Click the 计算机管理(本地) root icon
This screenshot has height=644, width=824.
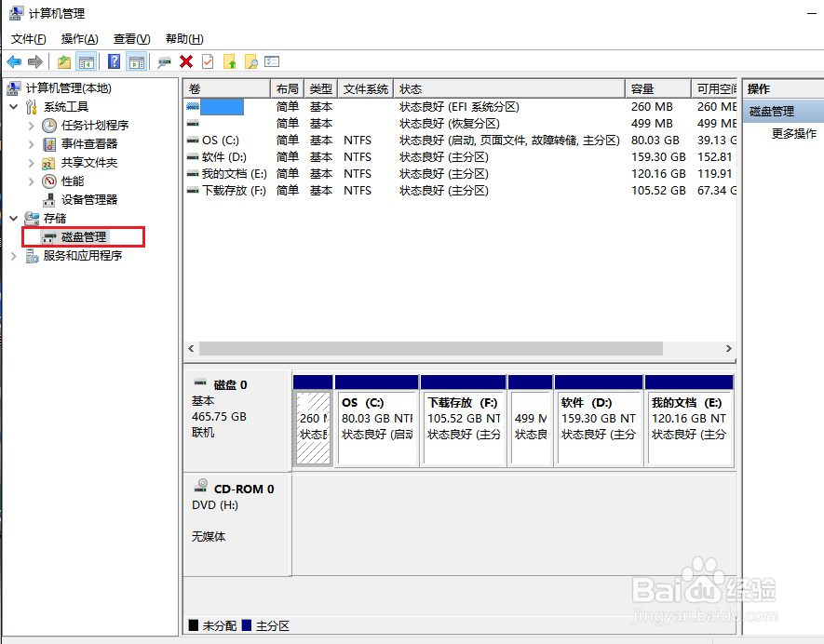pyautogui.click(x=14, y=88)
